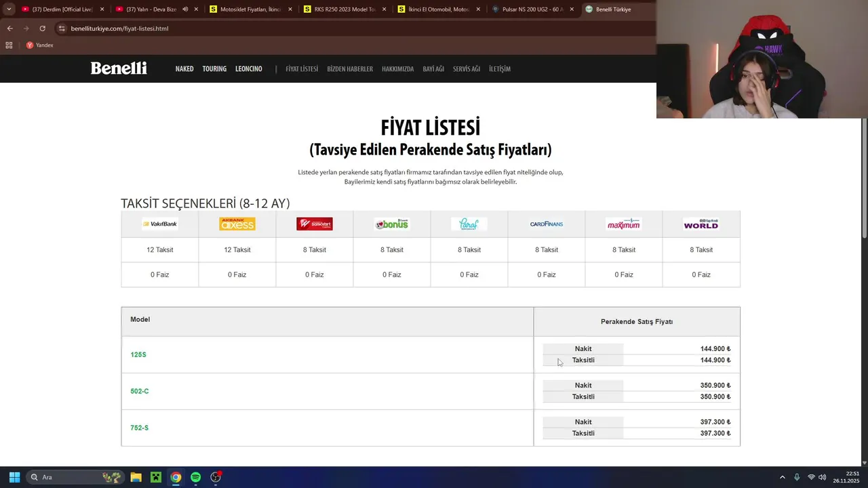Open the 125S model link
The image size is (868, 488).
[x=138, y=354]
